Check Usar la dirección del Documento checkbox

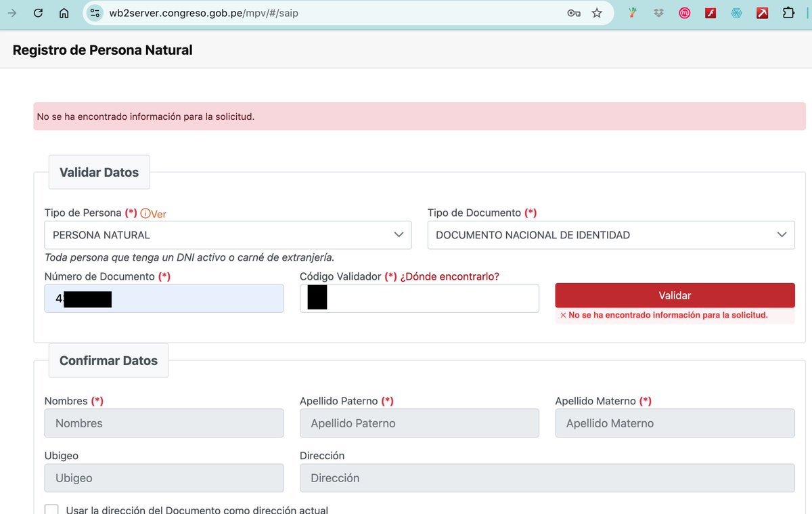click(x=51, y=510)
